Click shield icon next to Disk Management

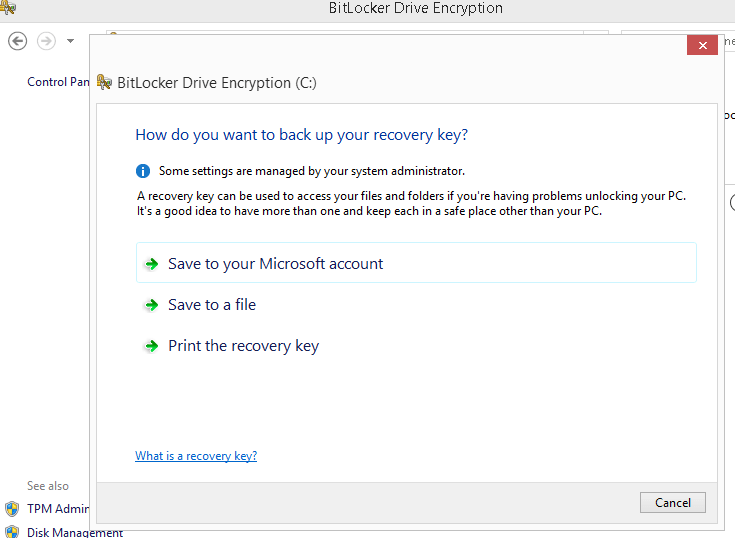(12, 532)
